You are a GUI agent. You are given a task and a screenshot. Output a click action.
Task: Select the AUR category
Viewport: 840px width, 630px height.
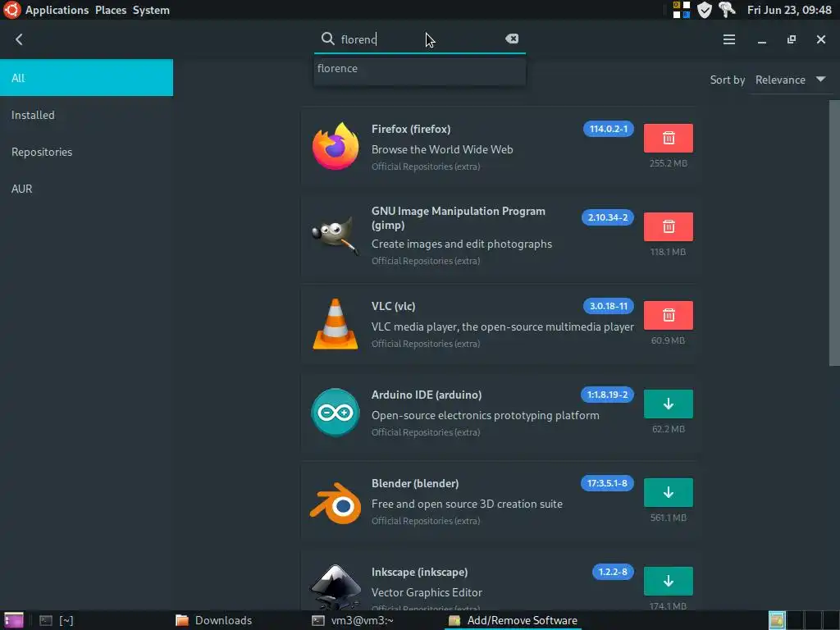[x=86, y=189]
